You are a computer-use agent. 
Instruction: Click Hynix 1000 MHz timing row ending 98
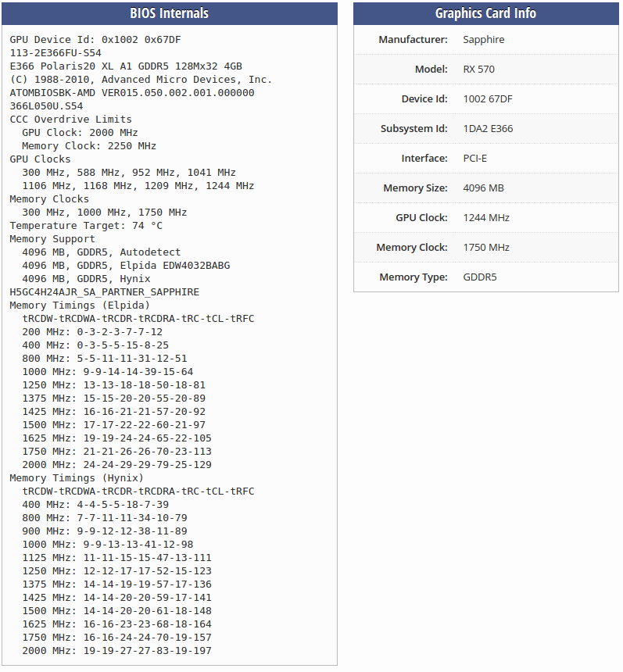point(108,545)
